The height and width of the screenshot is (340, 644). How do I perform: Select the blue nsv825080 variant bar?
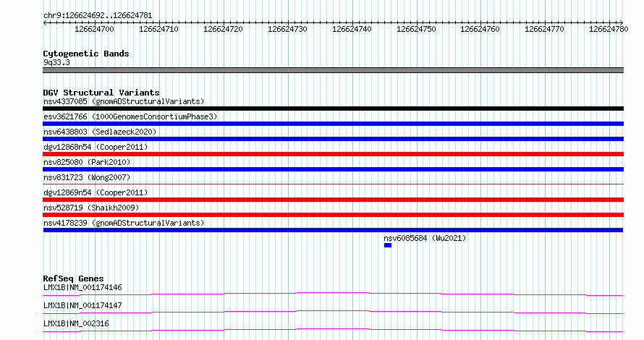(x=333, y=169)
